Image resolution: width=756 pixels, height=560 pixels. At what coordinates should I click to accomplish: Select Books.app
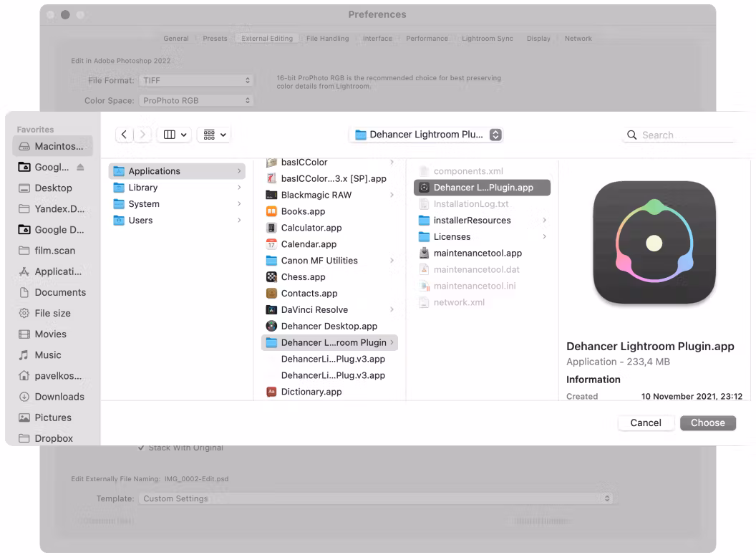click(330, 211)
